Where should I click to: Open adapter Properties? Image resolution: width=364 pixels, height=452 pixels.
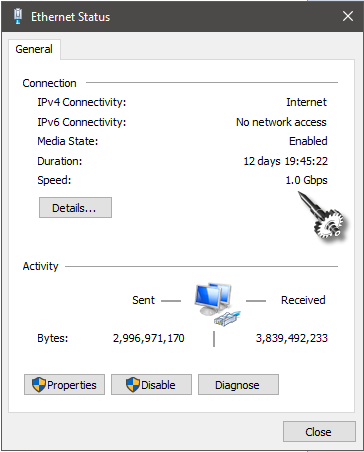[x=64, y=385]
